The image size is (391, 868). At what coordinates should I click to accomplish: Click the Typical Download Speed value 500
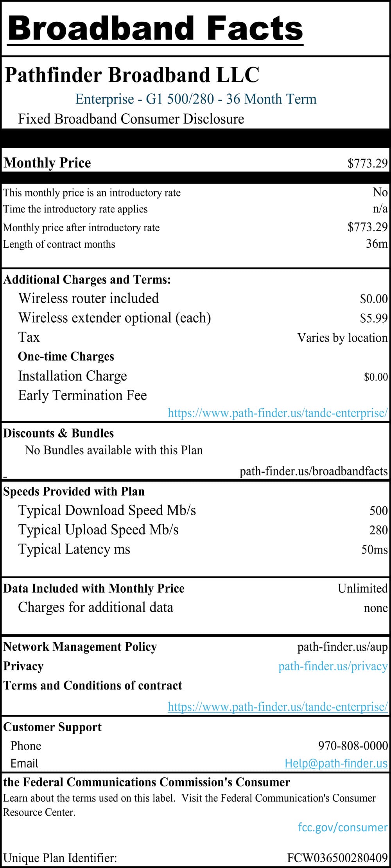(x=378, y=511)
